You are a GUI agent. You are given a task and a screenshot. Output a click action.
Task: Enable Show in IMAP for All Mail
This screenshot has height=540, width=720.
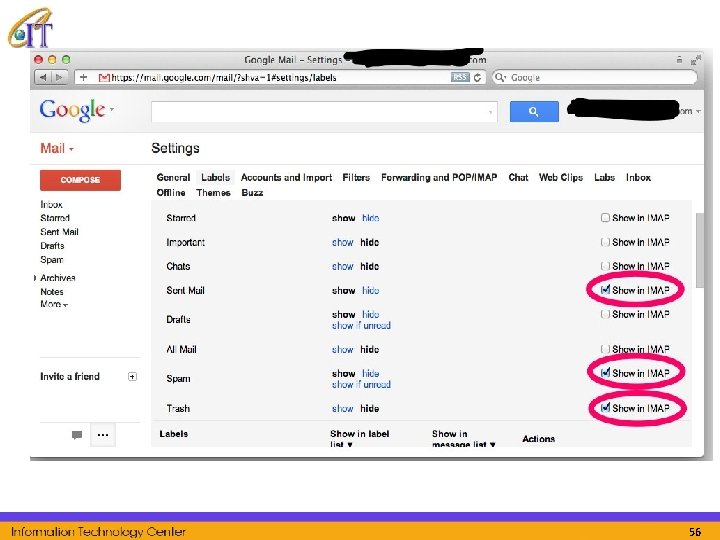605,349
